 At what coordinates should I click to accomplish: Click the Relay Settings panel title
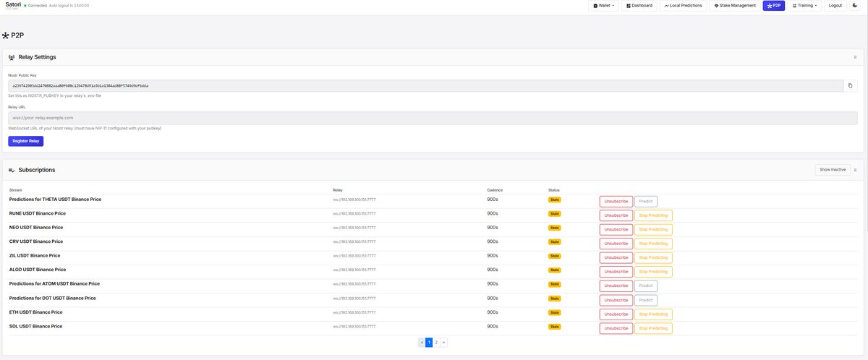tap(37, 56)
